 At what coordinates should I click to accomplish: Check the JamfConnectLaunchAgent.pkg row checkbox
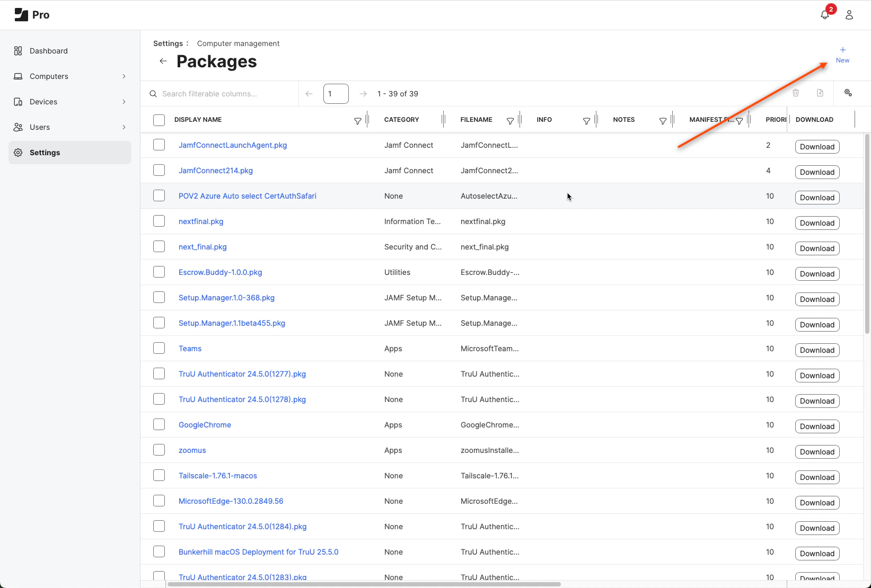[x=159, y=145]
